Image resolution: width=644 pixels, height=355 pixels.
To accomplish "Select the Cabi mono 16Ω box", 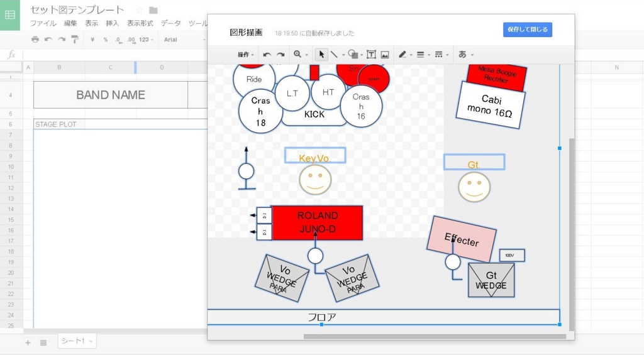I will click(x=490, y=105).
